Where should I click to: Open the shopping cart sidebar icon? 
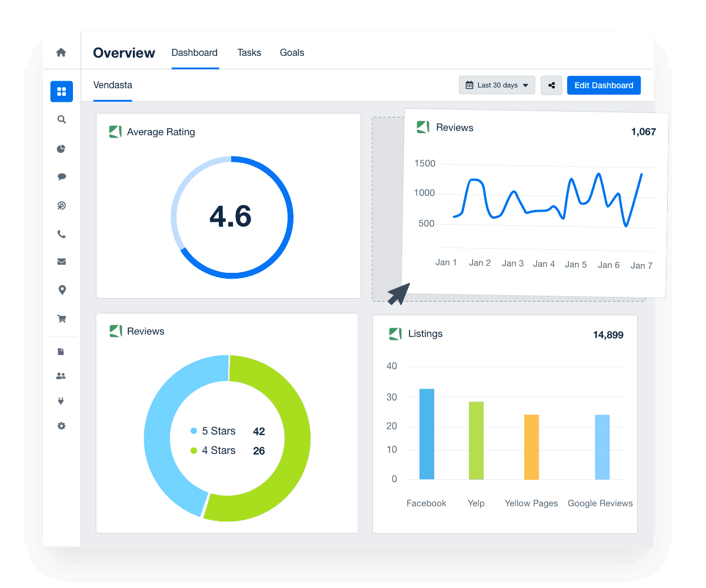click(x=61, y=318)
